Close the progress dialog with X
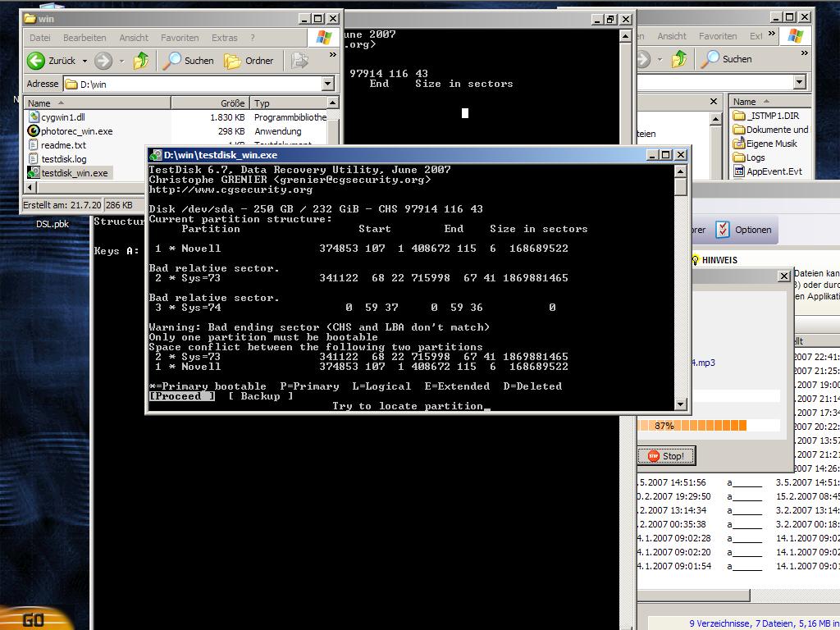 tap(784, 276)
